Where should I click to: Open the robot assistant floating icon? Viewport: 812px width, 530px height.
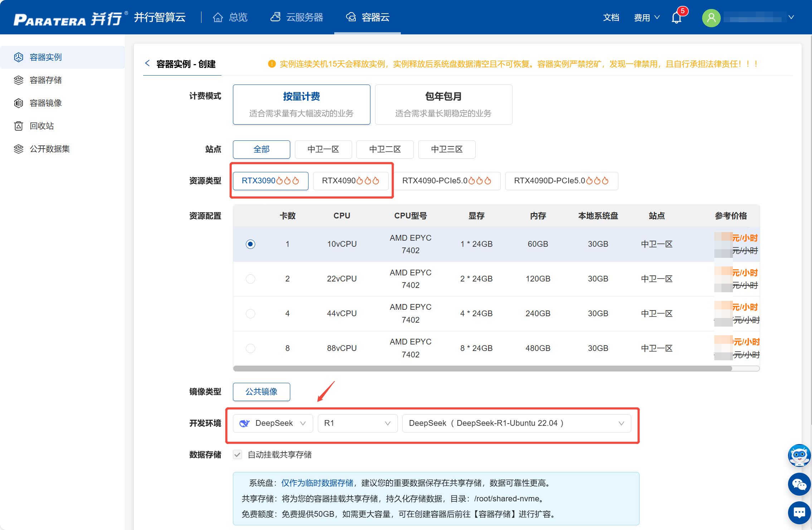799,455
